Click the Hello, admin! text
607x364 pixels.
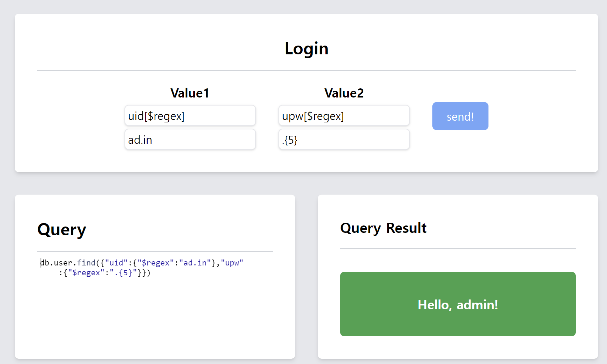pyautogui.click(x=458, y=305)
